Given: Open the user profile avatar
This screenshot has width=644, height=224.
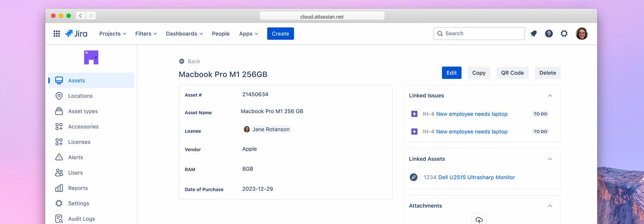Looking at the screenshot, I should (x=581, y=34).
